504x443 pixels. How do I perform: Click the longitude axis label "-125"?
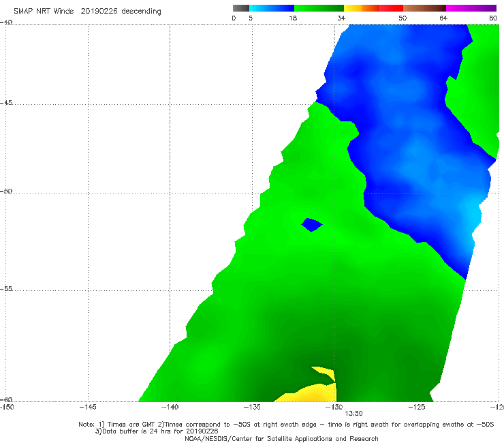417,407
